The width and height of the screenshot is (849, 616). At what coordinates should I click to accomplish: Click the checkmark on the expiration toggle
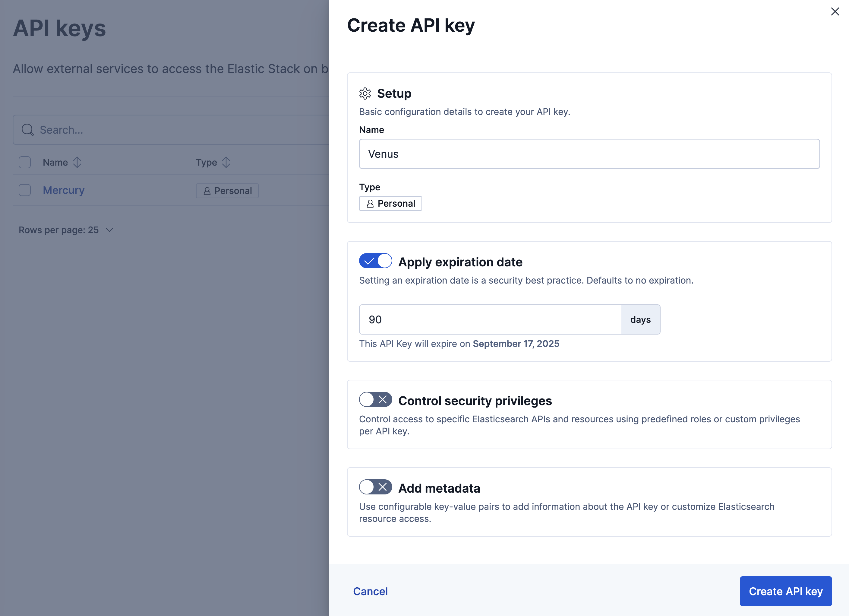point(371,261)
